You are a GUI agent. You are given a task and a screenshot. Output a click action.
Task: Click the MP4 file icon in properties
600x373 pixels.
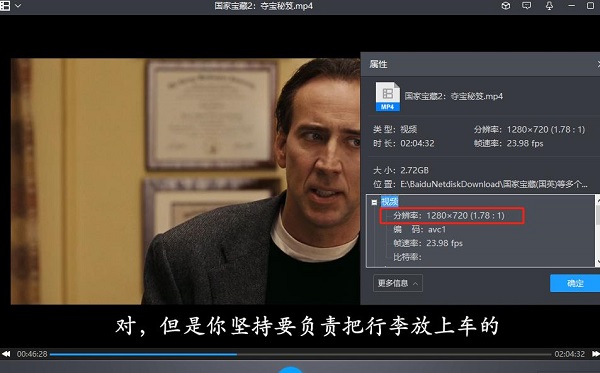387,96
